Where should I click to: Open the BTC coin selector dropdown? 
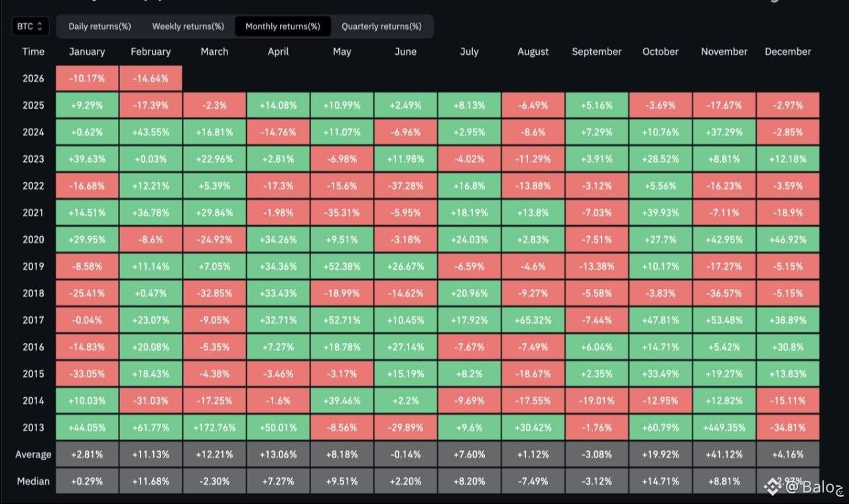(x=31, y=27)
